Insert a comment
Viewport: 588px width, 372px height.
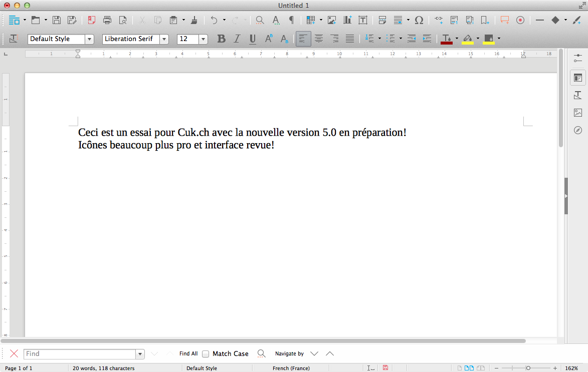pyautogui.click(x=505, y=20)
